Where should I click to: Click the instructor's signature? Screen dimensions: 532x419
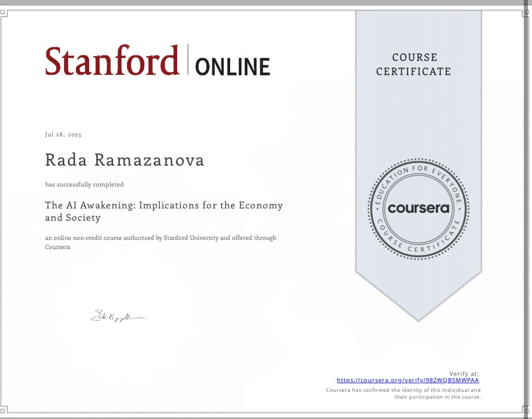tap(118, 315)
